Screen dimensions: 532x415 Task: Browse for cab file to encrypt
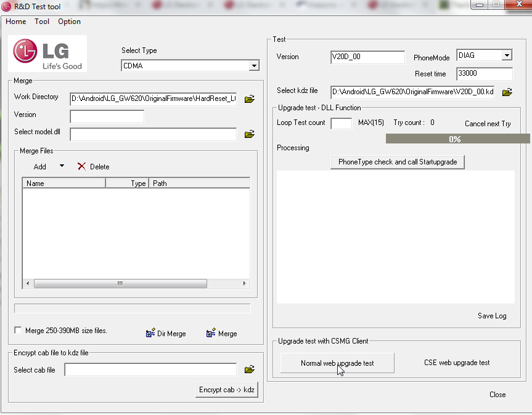click(250, 369)
